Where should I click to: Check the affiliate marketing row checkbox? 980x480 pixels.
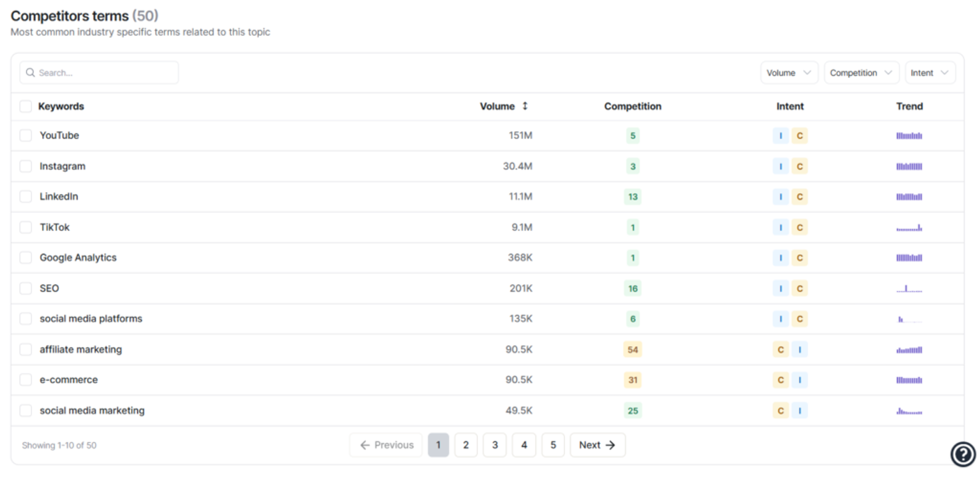(26, 349)
